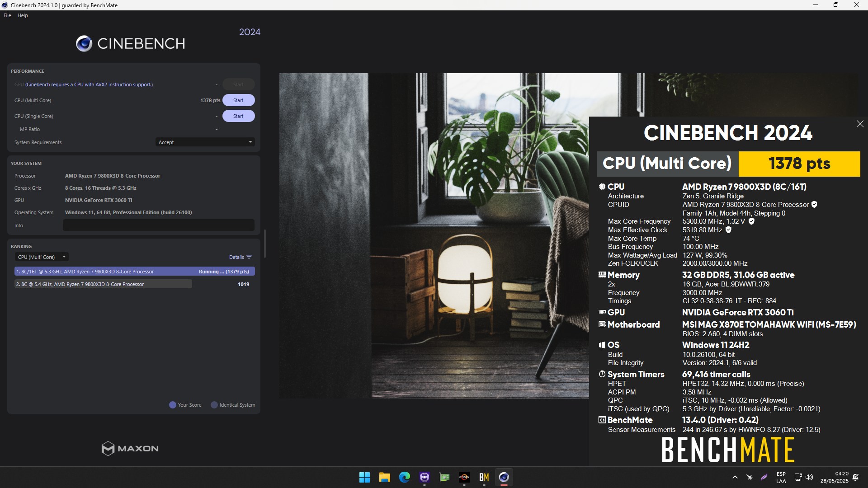
Task: Click the Motherboard section icon
Action: click(x=602, y=324)
